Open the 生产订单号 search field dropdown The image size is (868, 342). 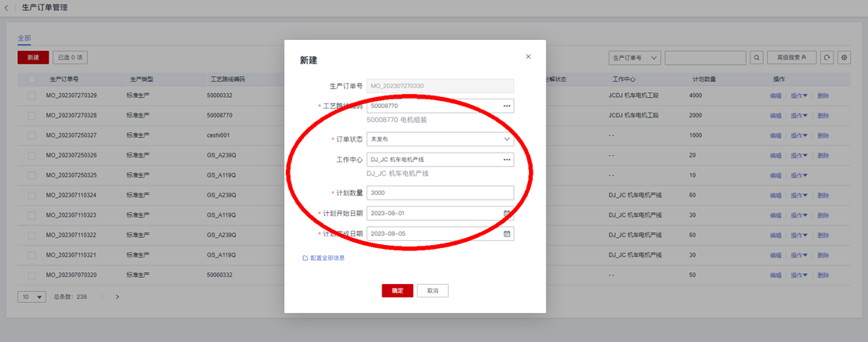[635, 58]
